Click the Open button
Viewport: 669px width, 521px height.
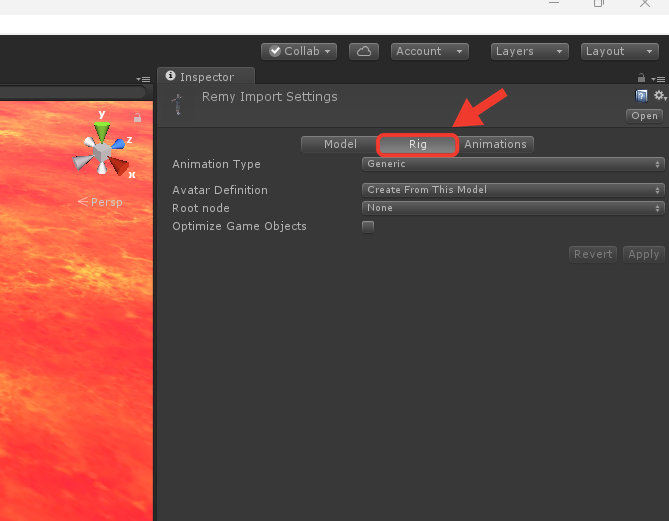pos(644,116)
